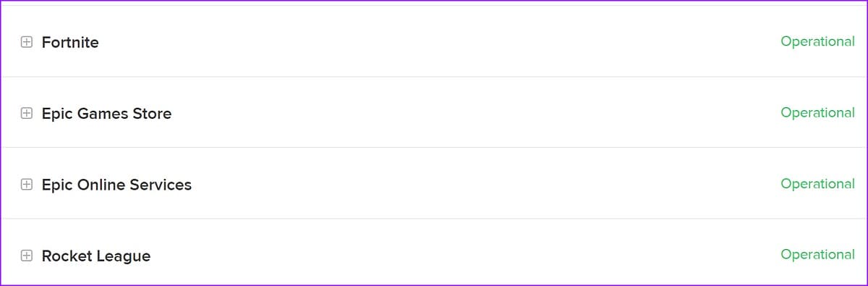
Task: Open the Epic Online Services title
Action: (x=116, y=185)
